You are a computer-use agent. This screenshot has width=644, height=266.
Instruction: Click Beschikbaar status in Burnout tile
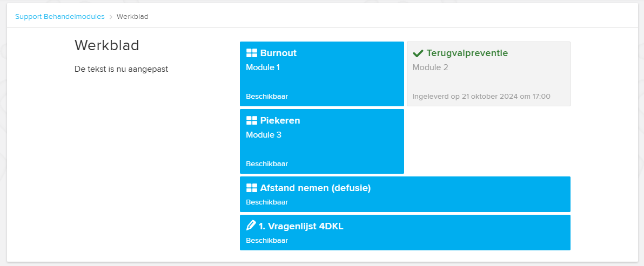267,97
